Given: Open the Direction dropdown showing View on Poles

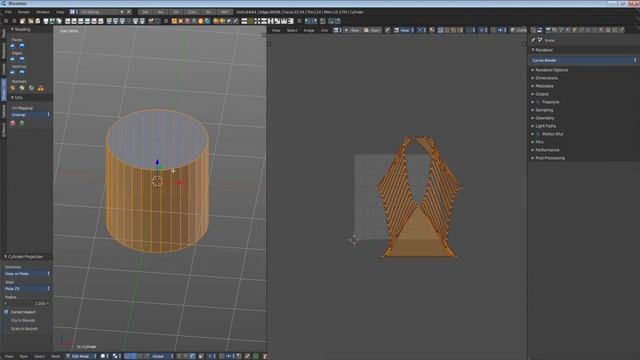Looking at the screenshot, I should pyautogui.click(x=27, y=273).
